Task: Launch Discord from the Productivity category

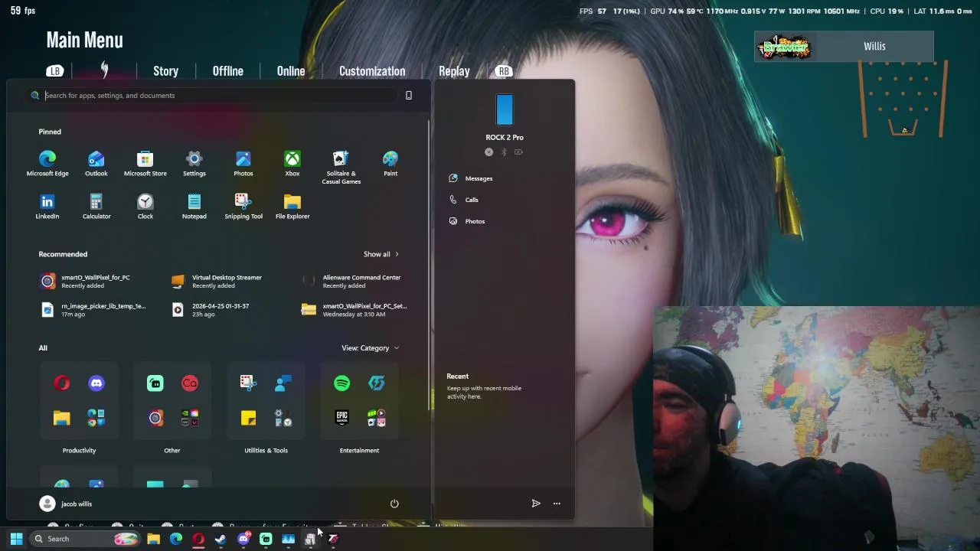Action: click(x=96, y=383)
